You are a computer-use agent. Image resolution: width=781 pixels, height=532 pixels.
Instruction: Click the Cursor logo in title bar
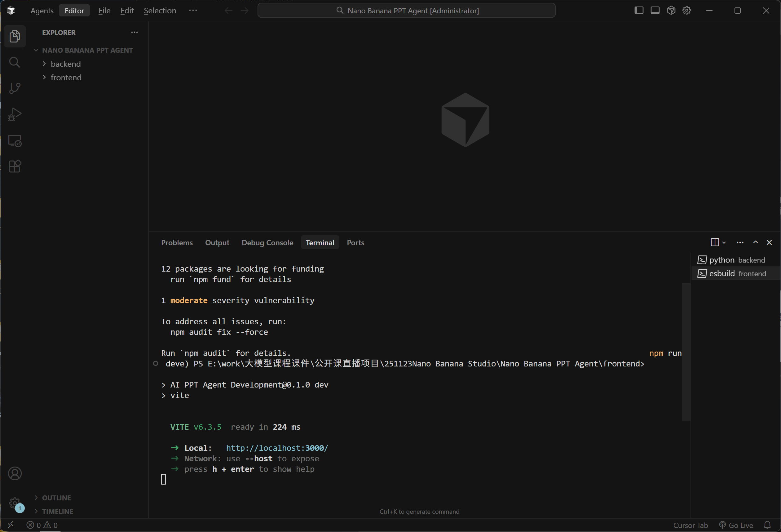11,11
